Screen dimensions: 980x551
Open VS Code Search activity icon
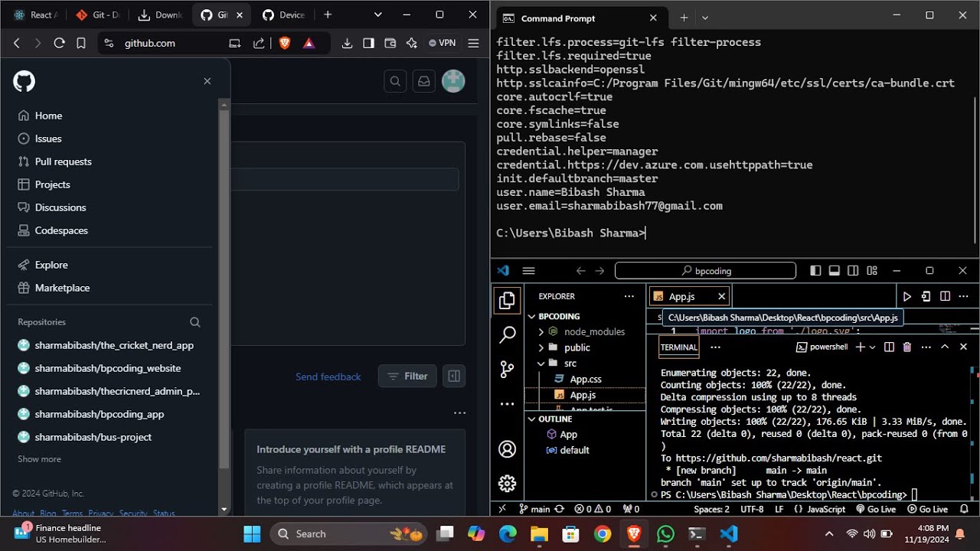point(507,334)
